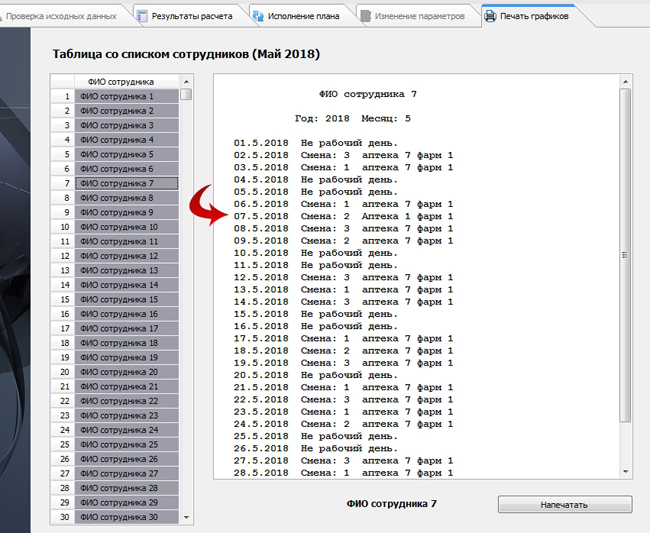The image size is (650, 533).
Task: Click the icon on Результаты расчета tab
Action: point(142,16)
